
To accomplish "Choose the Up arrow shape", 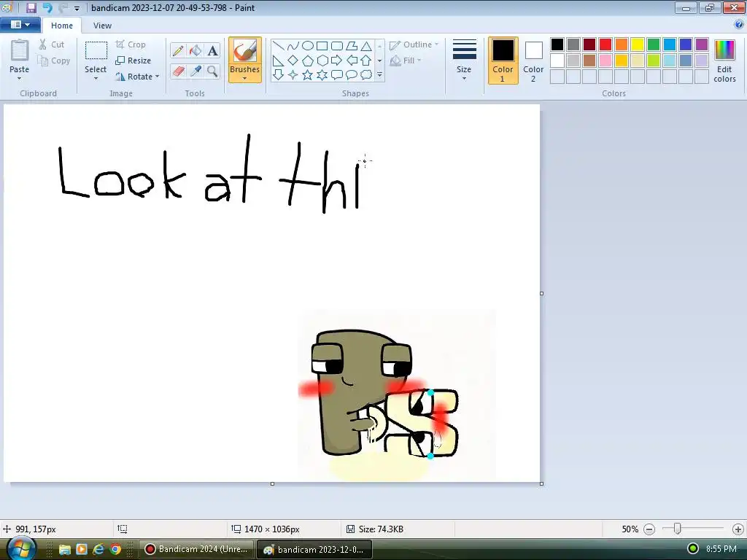I will click(x=366, y=61).
